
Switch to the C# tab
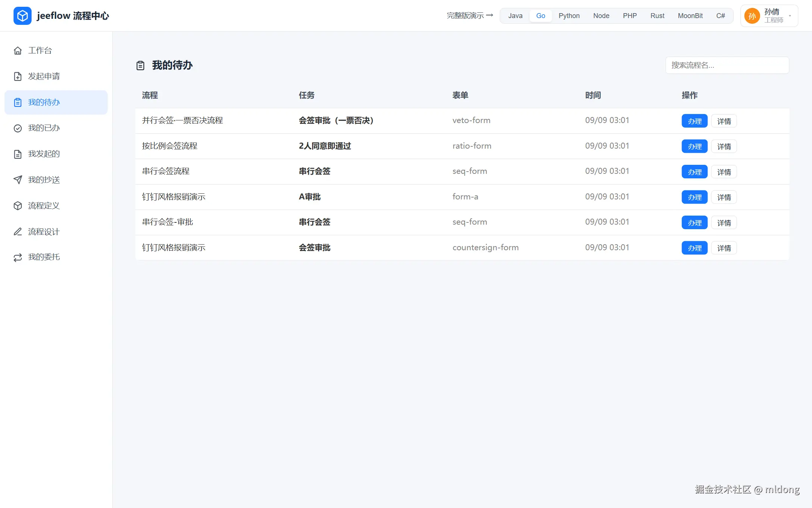point(720,16)
